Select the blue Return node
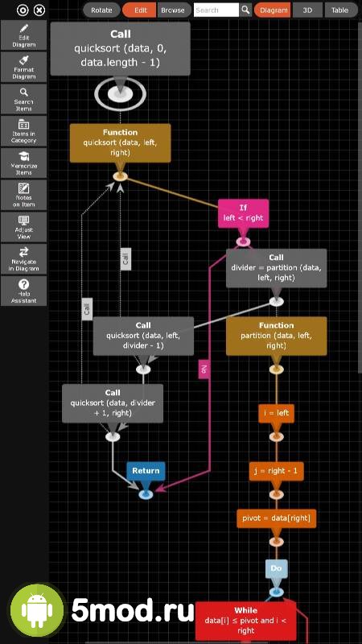The image size is (362, 644). pyautogui.click(x=146, y=471)
